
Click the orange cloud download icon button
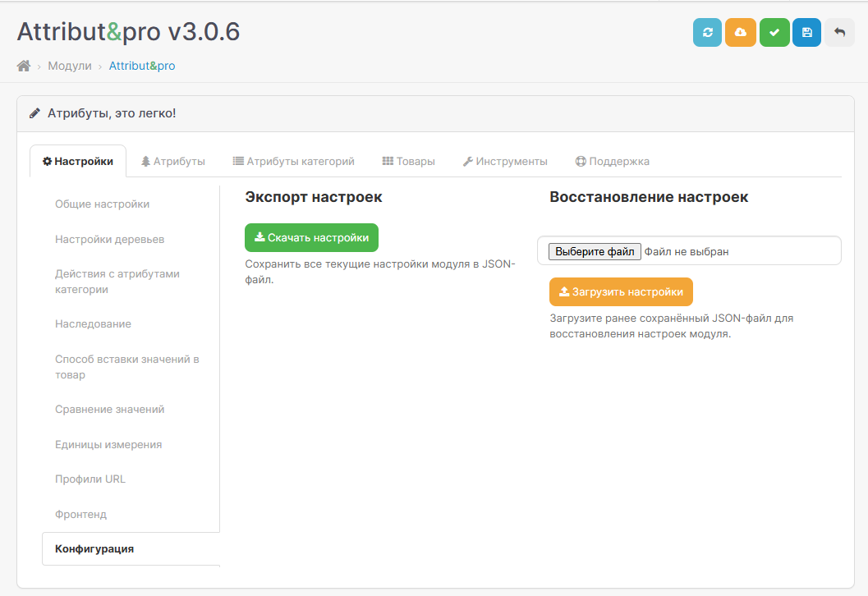point(741,33)
